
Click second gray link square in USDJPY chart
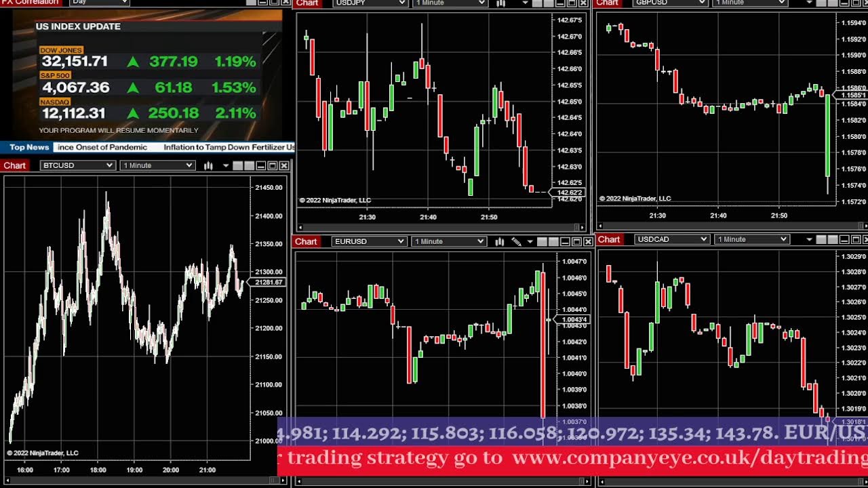coord(549,3)
